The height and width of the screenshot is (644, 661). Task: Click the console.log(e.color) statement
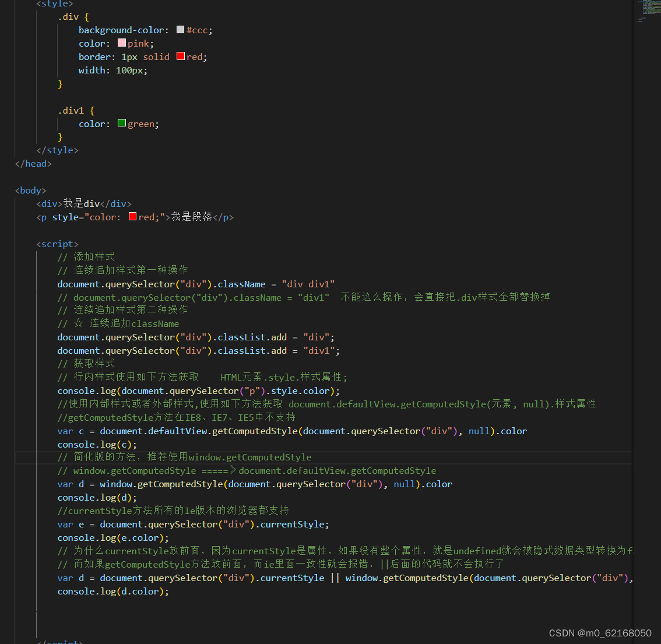[112, 537]
